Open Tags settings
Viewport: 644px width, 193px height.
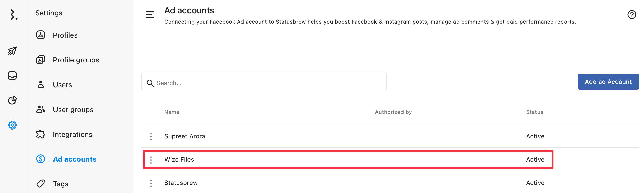tap(61, 184)
